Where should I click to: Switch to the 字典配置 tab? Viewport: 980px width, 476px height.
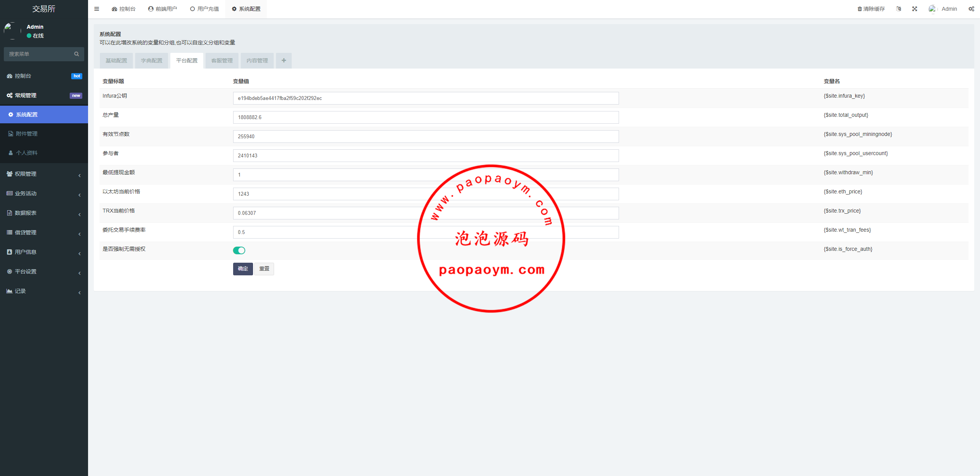click(152, 61)
